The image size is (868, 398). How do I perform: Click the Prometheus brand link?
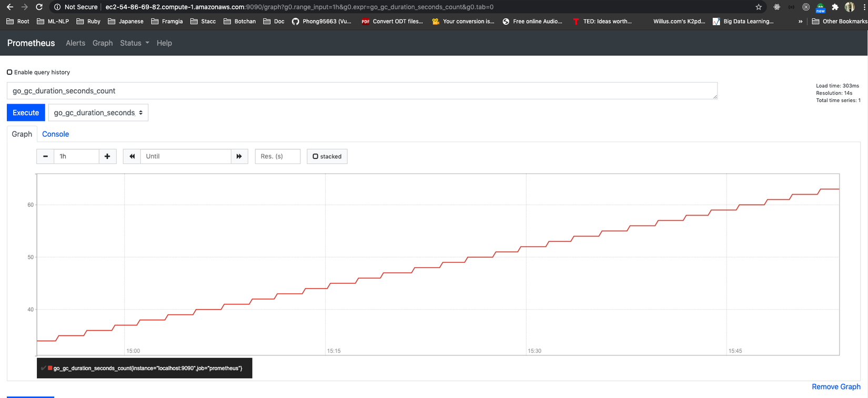pos(31,43)
